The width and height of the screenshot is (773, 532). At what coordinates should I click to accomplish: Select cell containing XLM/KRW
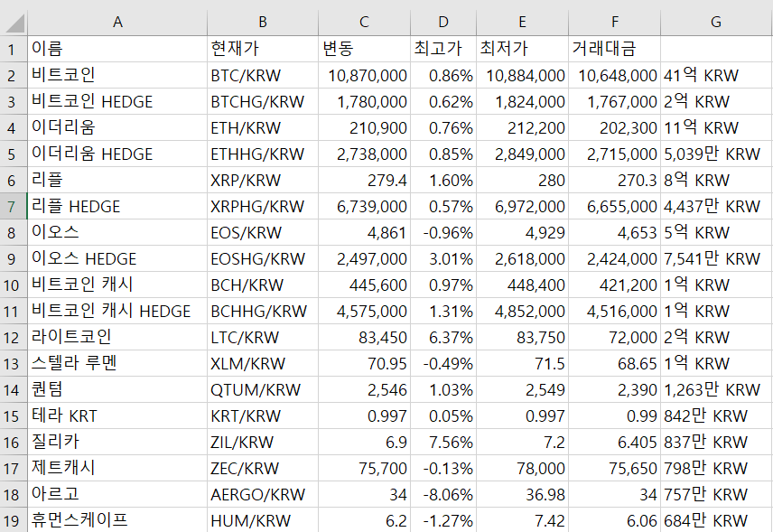(263, 363)
